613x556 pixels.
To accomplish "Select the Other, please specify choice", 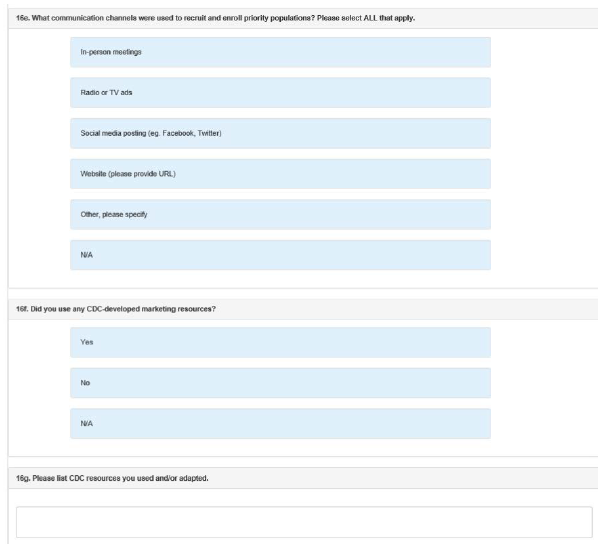I will click(x=280, y=215).
